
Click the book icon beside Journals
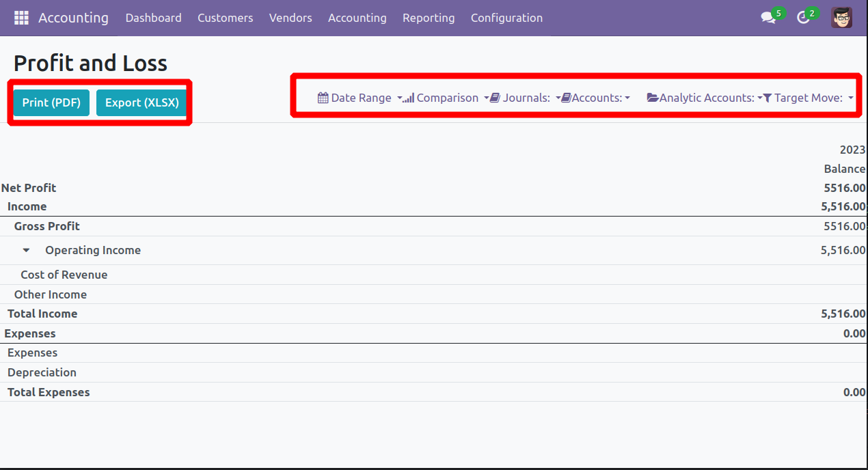pos(496,98)
